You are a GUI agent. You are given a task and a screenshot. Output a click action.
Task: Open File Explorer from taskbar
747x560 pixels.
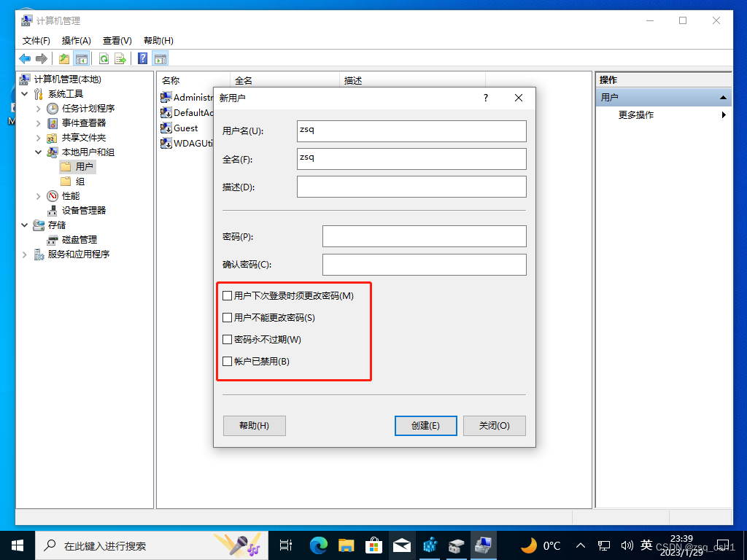tap(347, 545)
